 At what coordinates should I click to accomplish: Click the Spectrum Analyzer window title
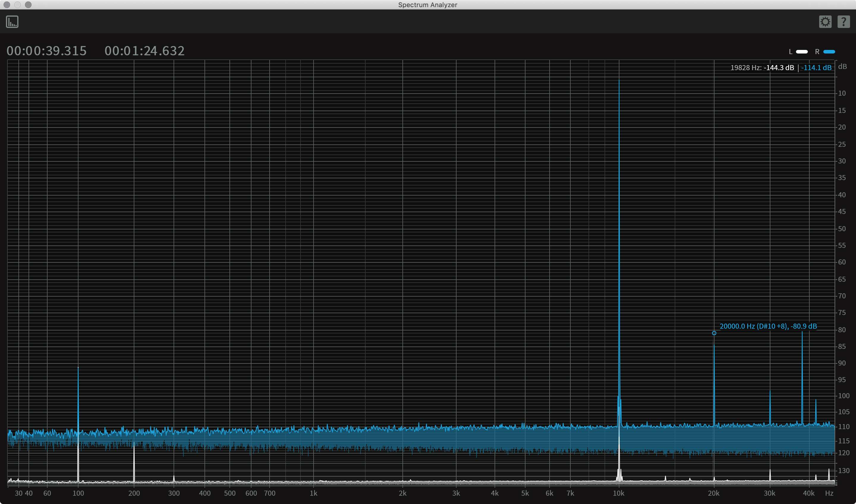(x=427, y=5)
